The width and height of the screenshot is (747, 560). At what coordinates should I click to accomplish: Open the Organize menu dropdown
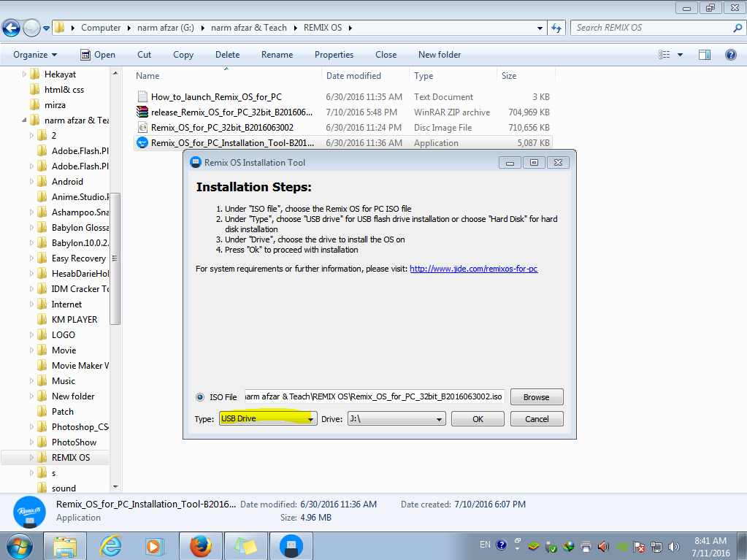coord(35,55)
